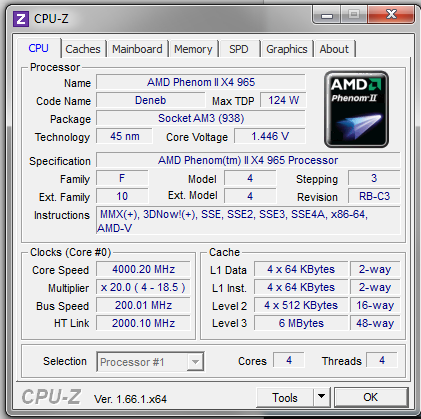This screenshot has height=419, width=421.
Task: Click the Revision value RB-C3
Action: (374, 196)
